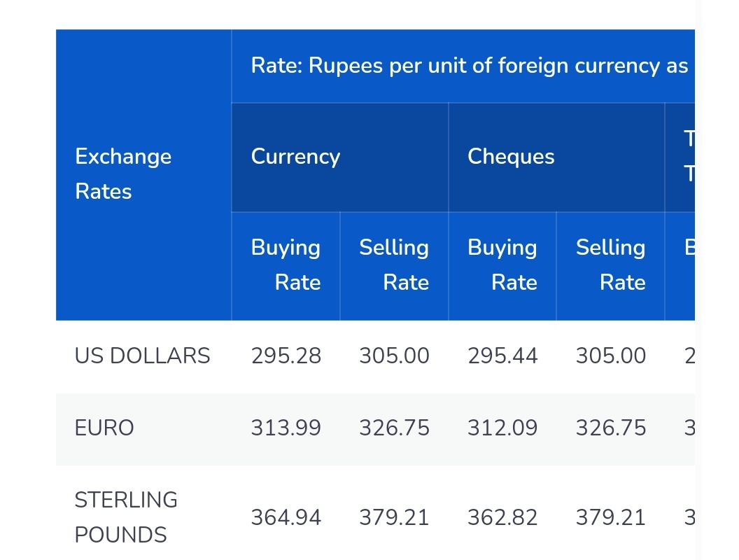Viewport: 739px width, 560px height.
Task: Click the partially visible third group header
Action: [x=680, y=157]
